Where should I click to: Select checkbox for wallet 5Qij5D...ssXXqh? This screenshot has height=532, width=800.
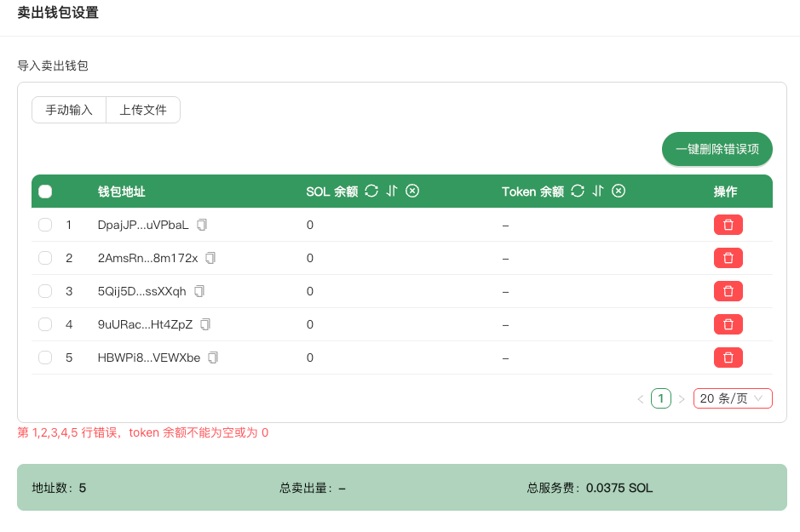click(x=45, y=291)
